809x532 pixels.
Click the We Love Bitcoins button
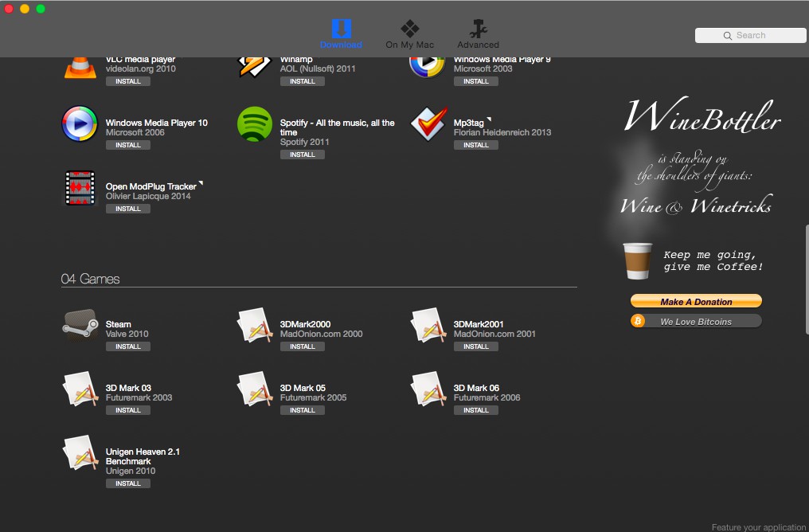(x=696, y=322)
